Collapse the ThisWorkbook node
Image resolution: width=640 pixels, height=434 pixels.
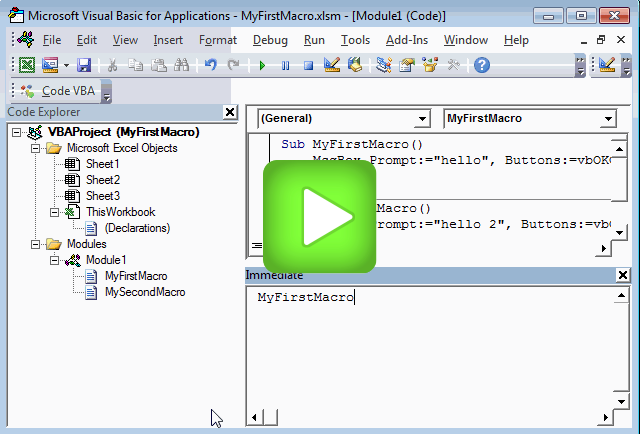54,212
